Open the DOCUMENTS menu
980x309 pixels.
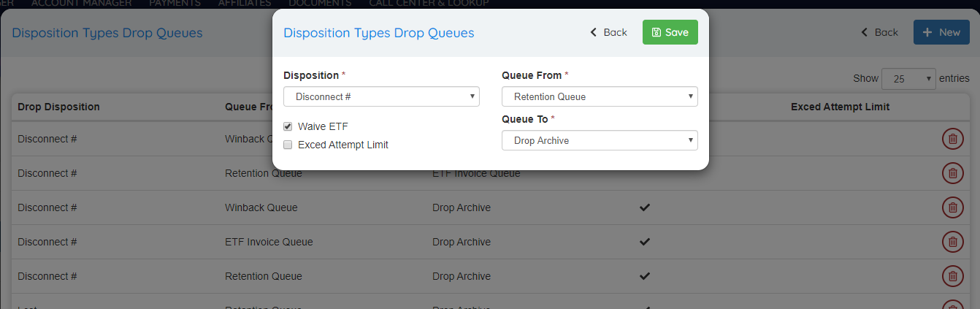(320, 4)
